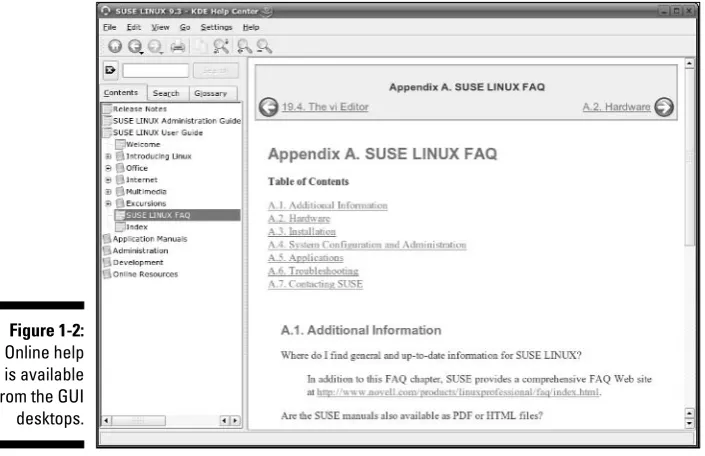
Task: Print the current help page
Action: click(178, 46)
